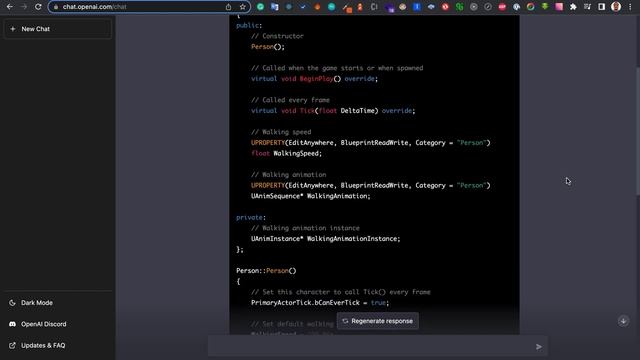
Task: Click the page vertical scrollbar
Action: pos(638,131)
